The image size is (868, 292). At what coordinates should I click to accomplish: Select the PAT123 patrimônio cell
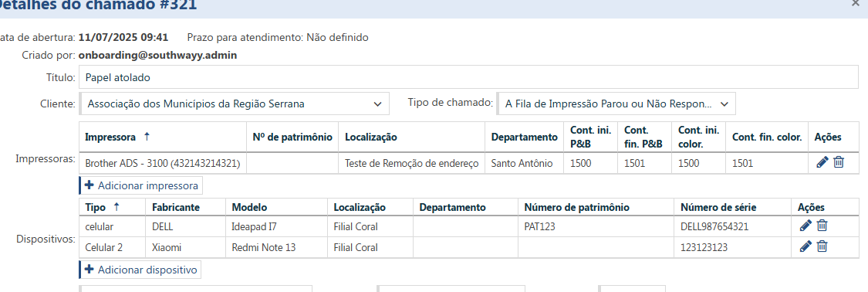tap(596, 226)
